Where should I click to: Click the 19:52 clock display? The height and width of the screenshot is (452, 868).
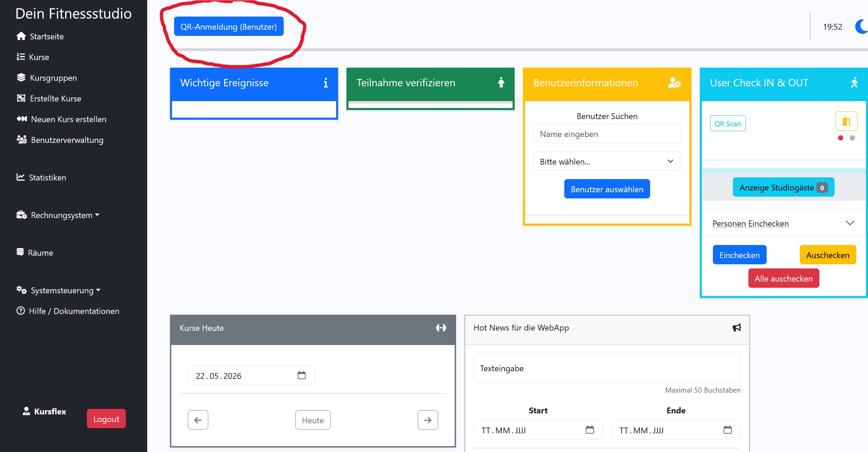pos(832,27)
